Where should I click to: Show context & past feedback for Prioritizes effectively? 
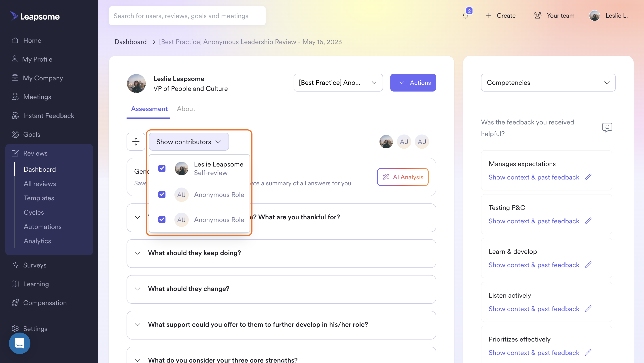534,352
